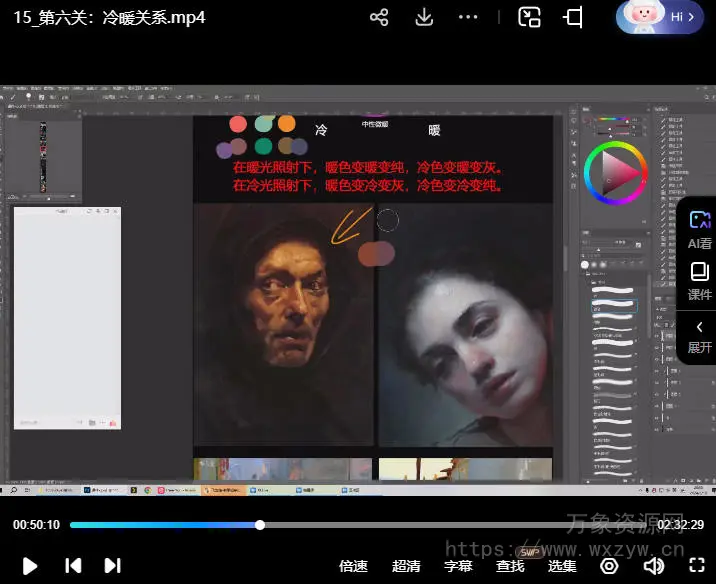Mute the video volume

[x=653, y=565]
